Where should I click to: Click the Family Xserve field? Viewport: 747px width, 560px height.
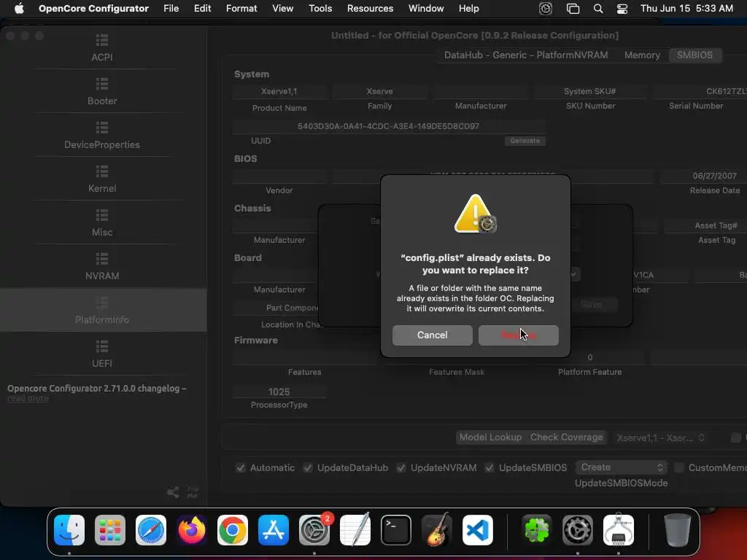(379, 91)
